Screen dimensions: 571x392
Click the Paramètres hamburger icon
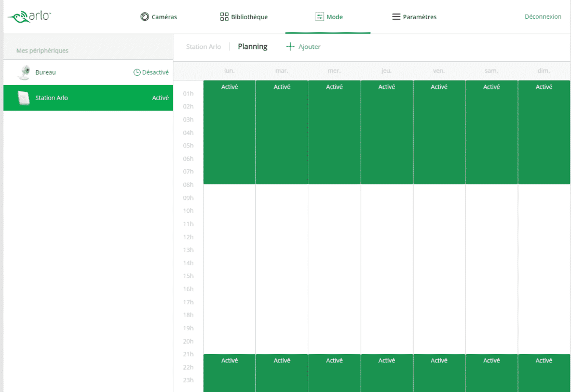coord(396,17)
